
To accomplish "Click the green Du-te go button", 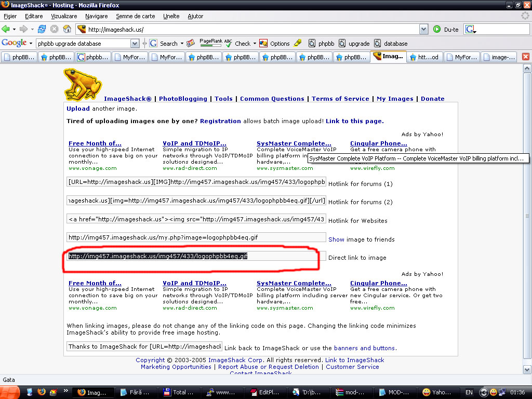I will [445, 30].
